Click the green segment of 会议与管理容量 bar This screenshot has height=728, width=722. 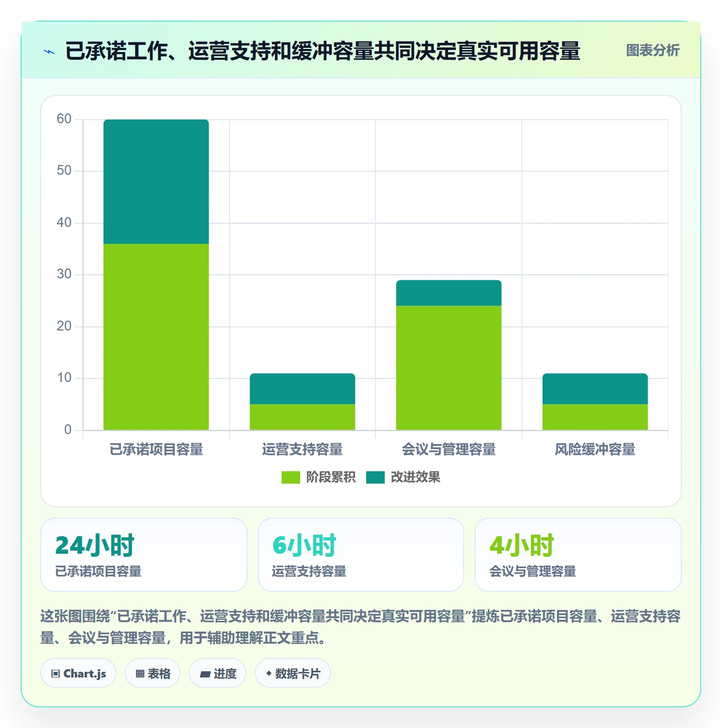pos(449,368)
